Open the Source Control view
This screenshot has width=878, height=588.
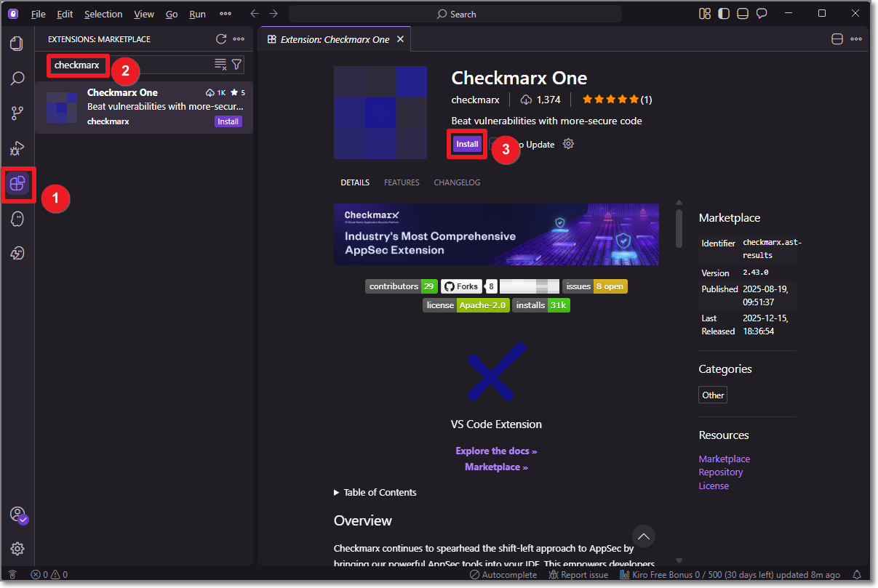[17, 113]
